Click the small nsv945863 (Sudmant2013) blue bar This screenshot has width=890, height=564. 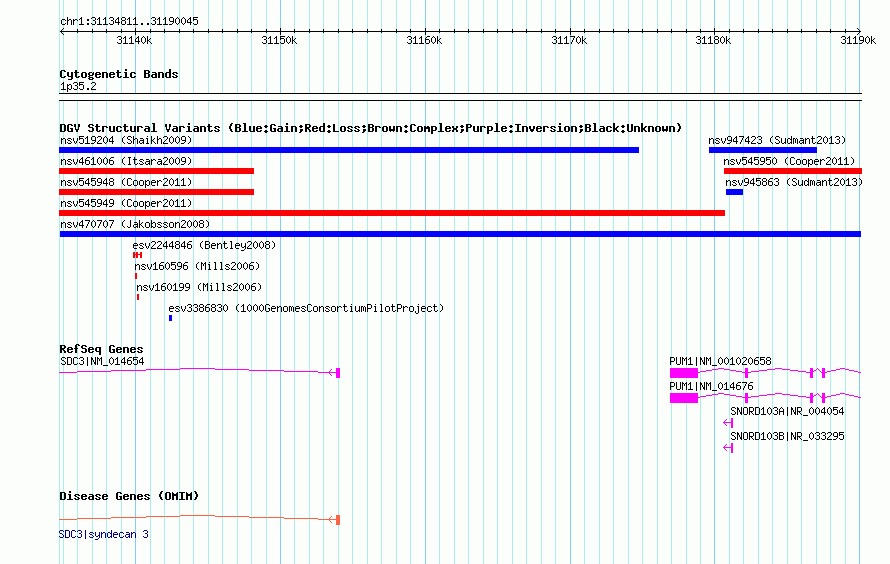tap(734, 192)
